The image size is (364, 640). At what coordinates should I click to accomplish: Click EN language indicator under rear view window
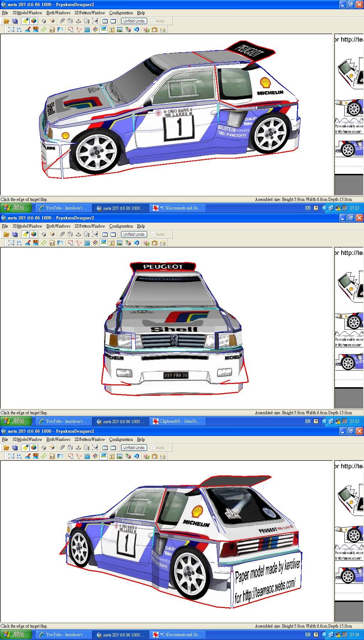point(308,635)
